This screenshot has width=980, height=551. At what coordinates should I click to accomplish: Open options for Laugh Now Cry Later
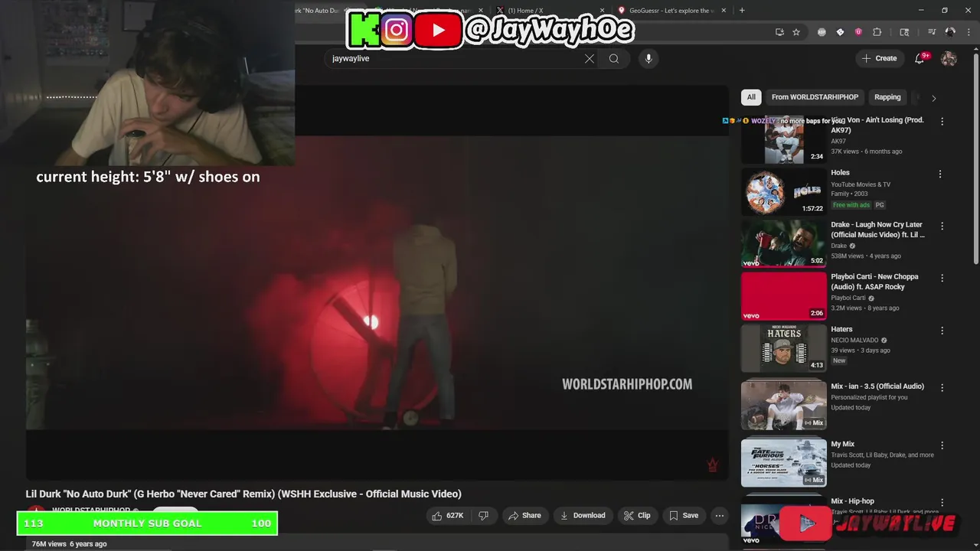point(942,227)
